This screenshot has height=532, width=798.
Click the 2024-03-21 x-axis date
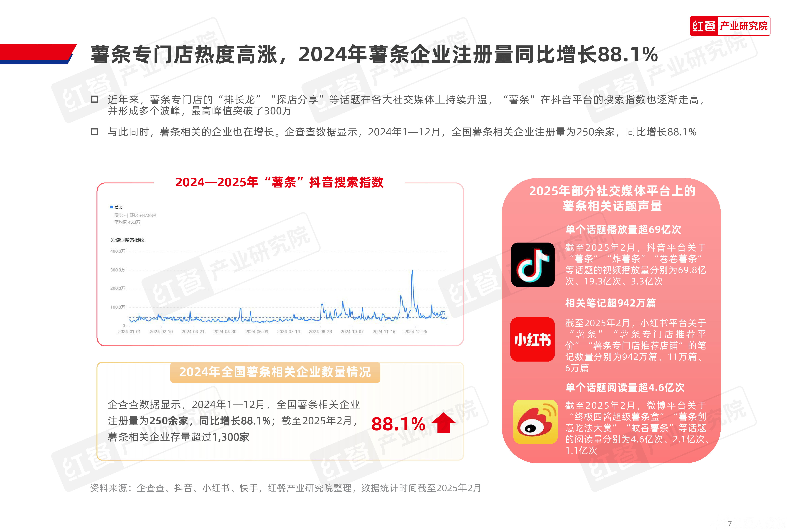pos(193,332)
